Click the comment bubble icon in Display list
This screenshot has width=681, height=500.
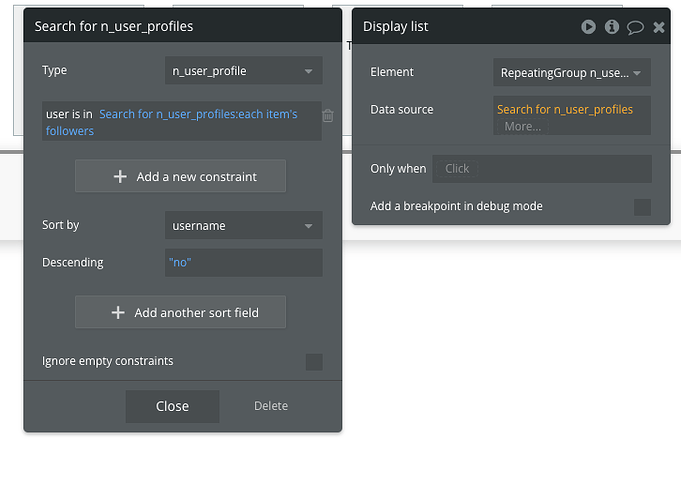coord(635,27)
